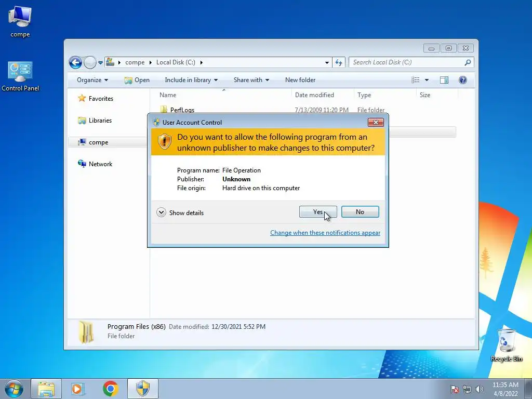Screen dimensions: 532x399
Task: Select Libraries in navigation pane
Action: tap(100, 121)
